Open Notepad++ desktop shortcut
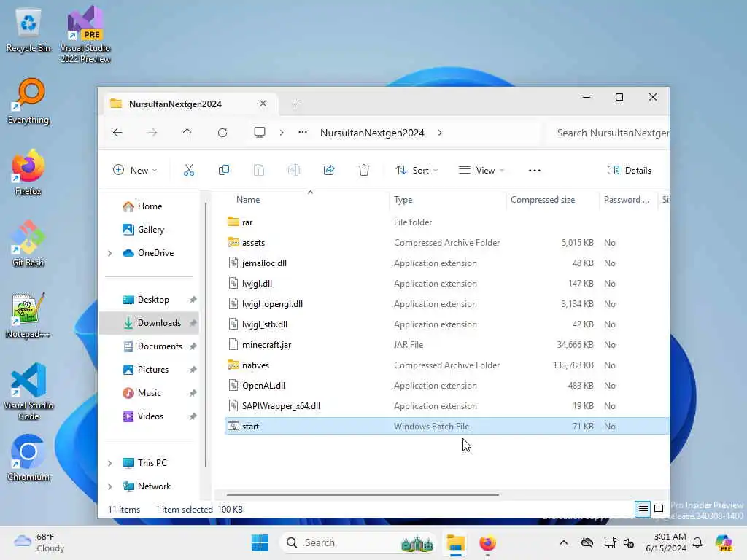The image size is (747, 560). (28, 315)
